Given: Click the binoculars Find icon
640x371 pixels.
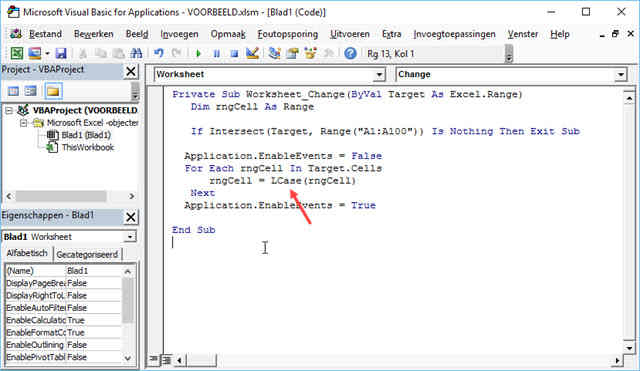Looking at the screenshot, I should tap(136, 53).
